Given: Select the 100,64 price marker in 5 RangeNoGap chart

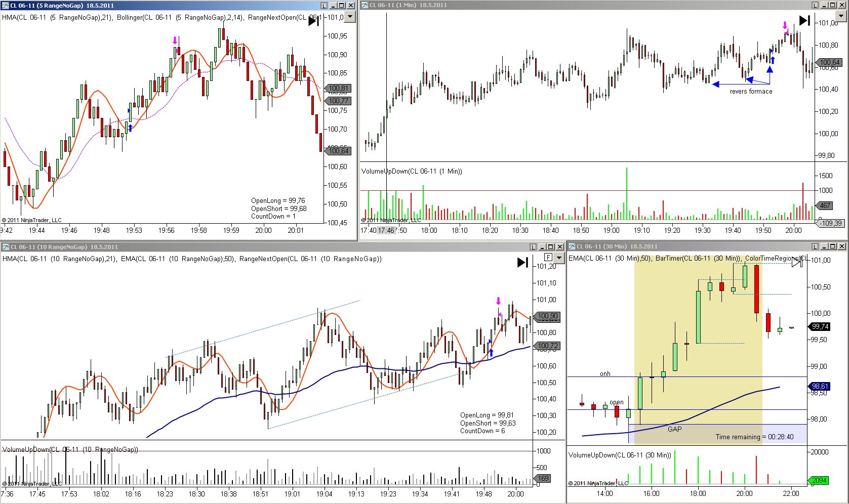Looking at the screenshot, I should coord(338,151).
